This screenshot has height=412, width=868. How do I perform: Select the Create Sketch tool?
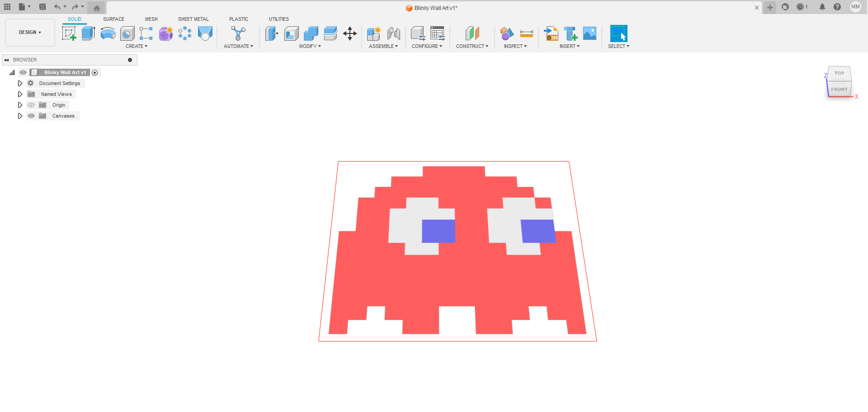click(x=69, y=33)
